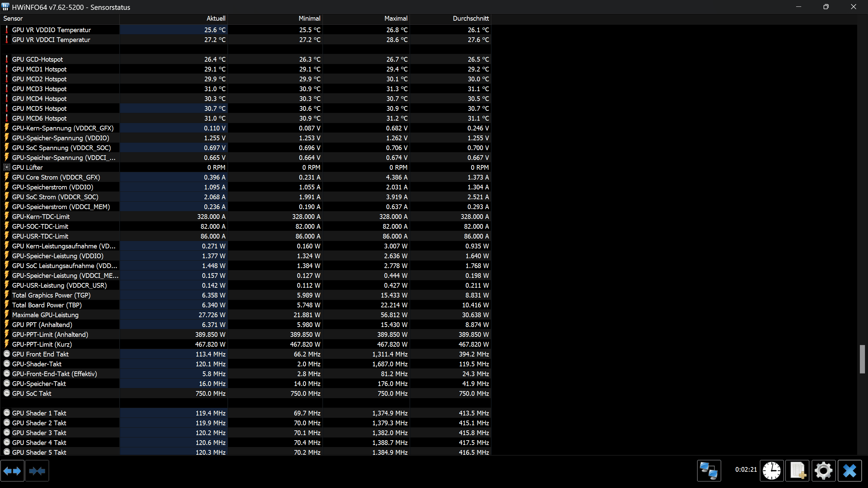Click the expand columns arrows icon
Screen dimensions: 868x488
click(x=12, y=471)
